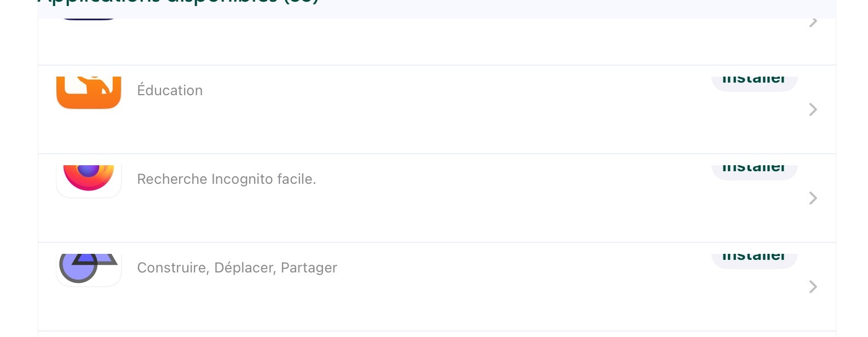Tap the Firefox-style private browser icon
The width and height of the screenshot is (868, 337).
tap(89, 181)
